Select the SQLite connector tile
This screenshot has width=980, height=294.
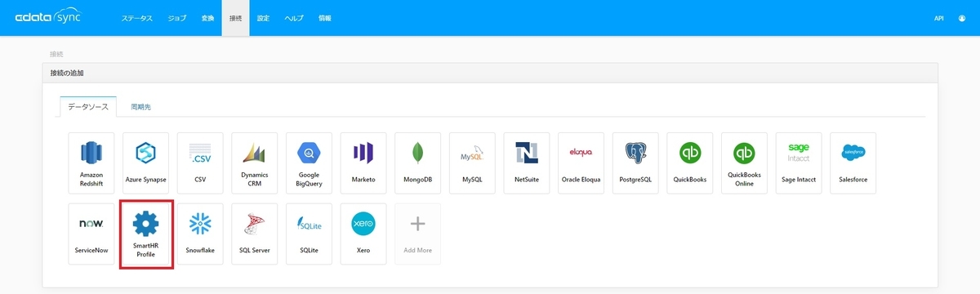click(x=309, y=234)
